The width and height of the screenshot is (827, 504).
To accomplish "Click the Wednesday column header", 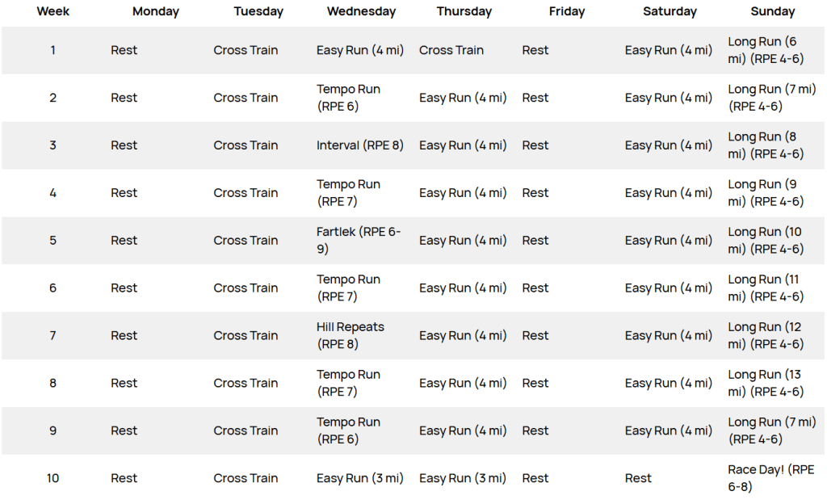I will pos(361,11).
